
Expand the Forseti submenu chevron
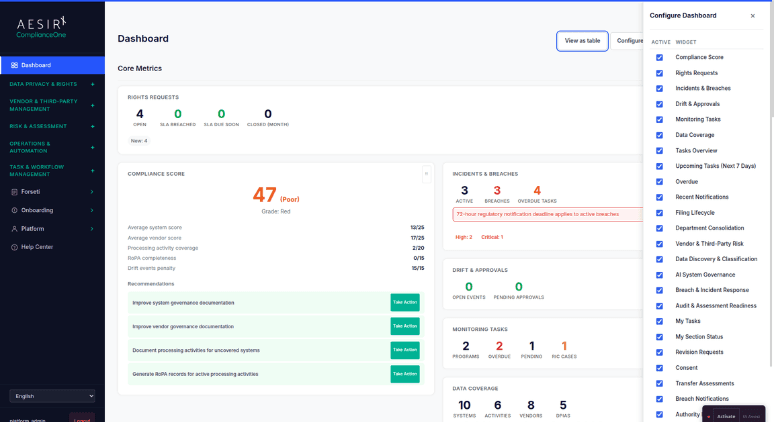[x=92, y=192]
